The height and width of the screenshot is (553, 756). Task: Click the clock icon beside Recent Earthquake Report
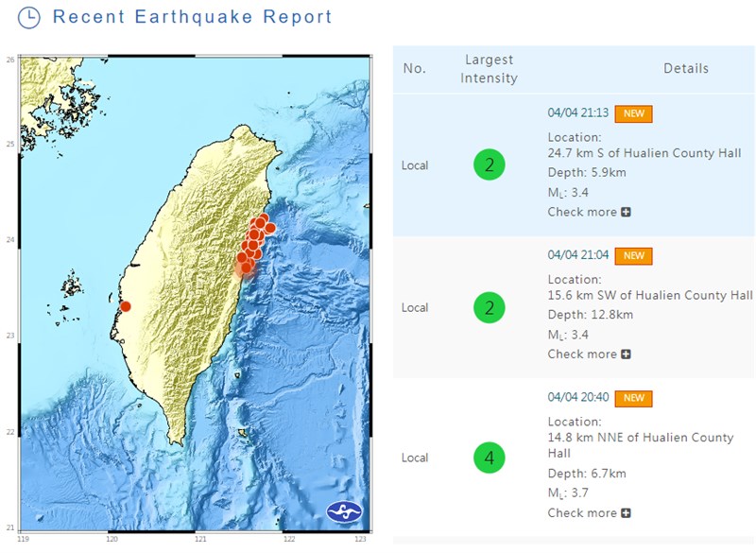coord(29,17)
